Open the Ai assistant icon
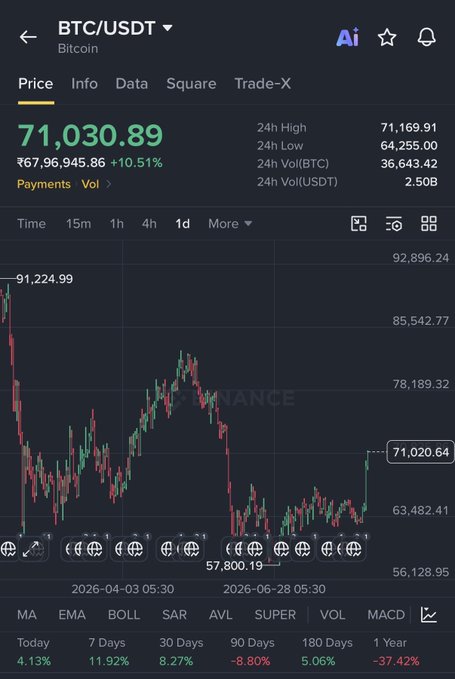The image size is (455, 679). (x=348, y=37)
